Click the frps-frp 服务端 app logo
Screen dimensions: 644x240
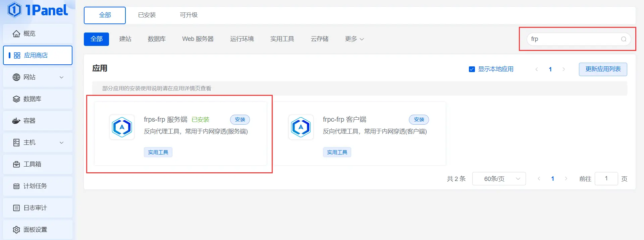[x=122, y=127]
